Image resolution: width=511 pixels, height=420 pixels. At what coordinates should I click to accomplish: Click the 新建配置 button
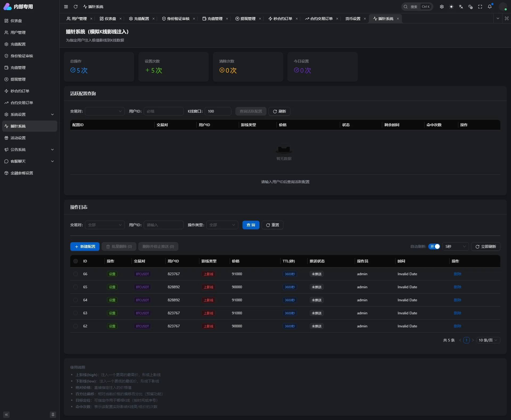coord(85,246)
